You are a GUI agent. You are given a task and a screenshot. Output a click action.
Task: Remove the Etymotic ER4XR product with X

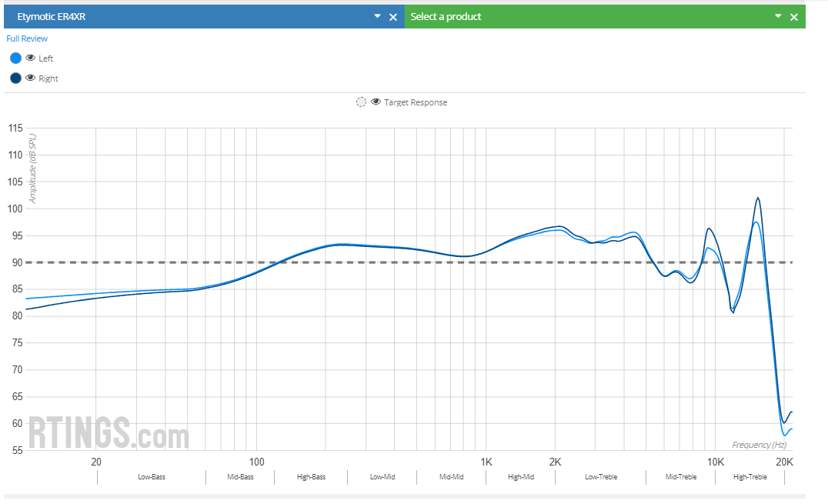click(393, 17)
